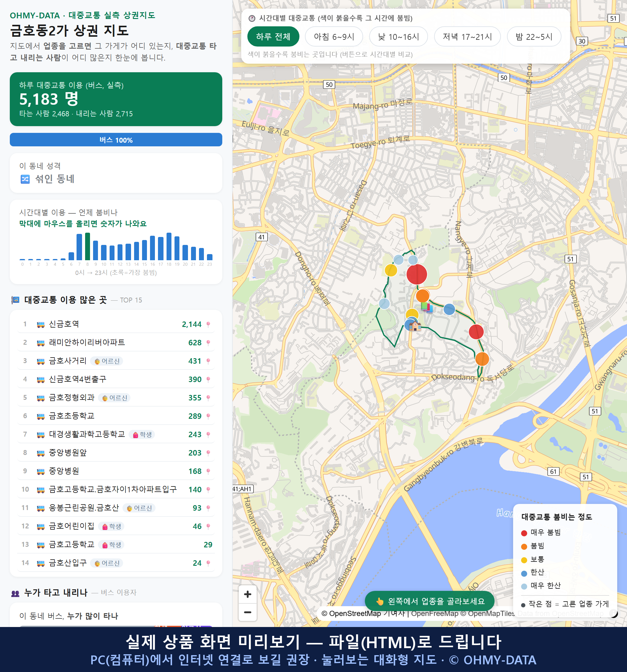Open the 래미안하이리버아파트 list entry
The image size is (627, 672).
116,343
